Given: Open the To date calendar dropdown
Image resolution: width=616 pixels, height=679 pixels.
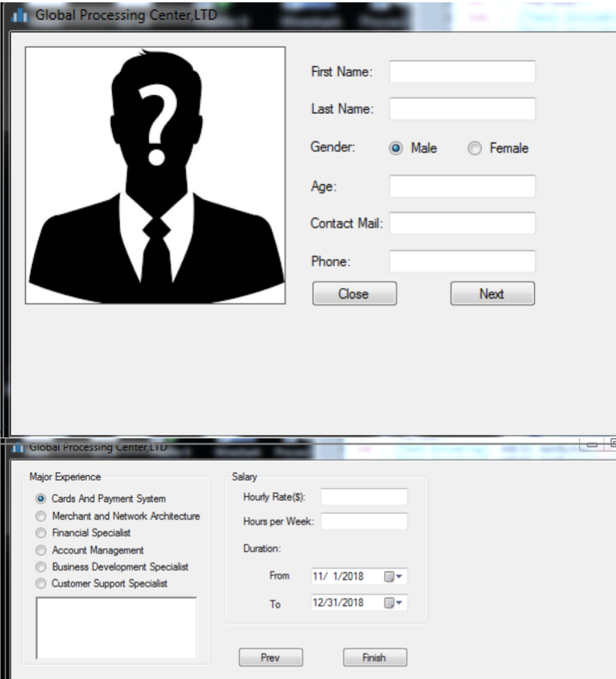Looking at the screenshot, I should click(394, 603).
